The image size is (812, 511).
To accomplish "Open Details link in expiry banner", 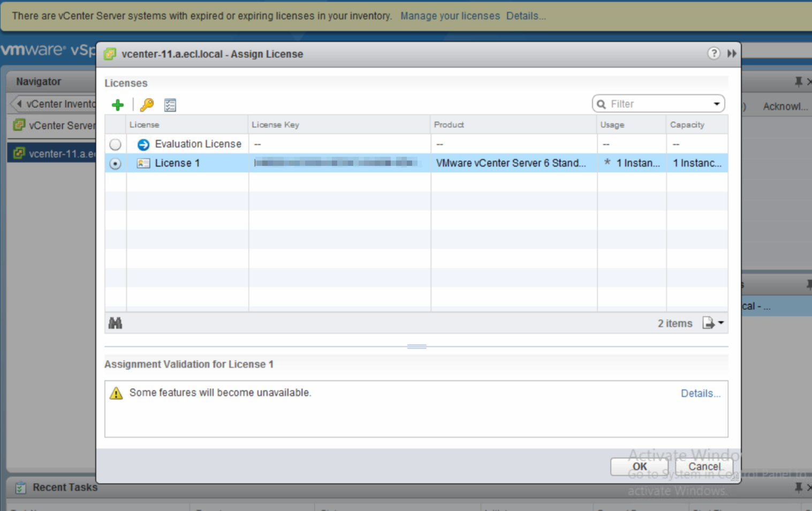I will 526,16.
